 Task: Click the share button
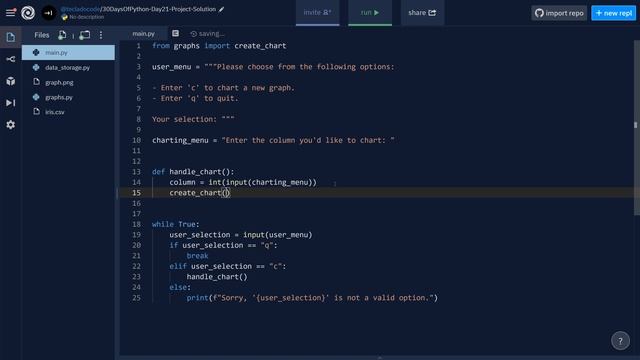tap(422, 13)
